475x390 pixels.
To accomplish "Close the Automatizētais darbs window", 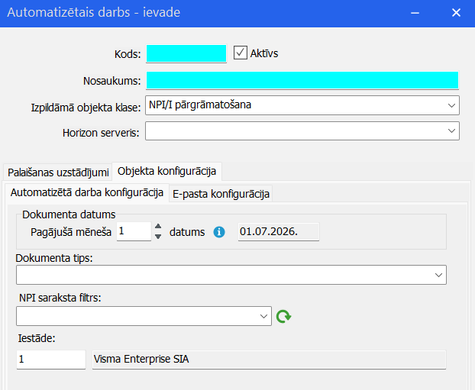I will (x=456, y=13).
